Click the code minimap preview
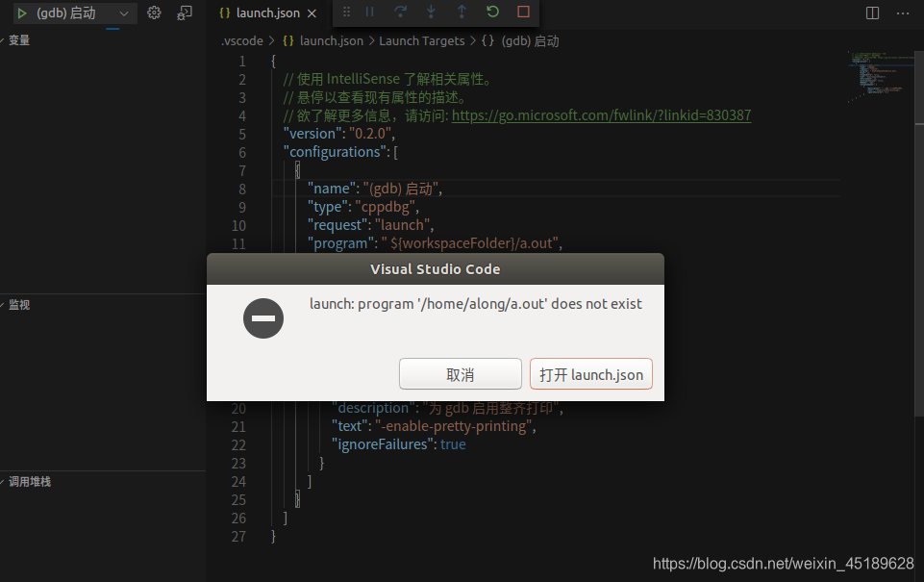 pyautogui.click(x=881, y=77)
